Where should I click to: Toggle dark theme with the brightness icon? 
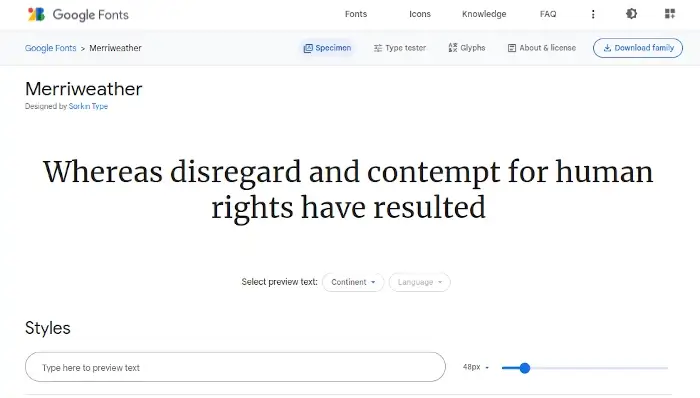[631, 14]
